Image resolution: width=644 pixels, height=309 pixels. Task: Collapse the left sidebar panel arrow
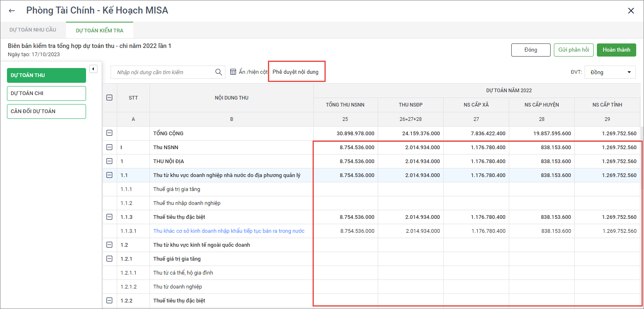[93, 69]
